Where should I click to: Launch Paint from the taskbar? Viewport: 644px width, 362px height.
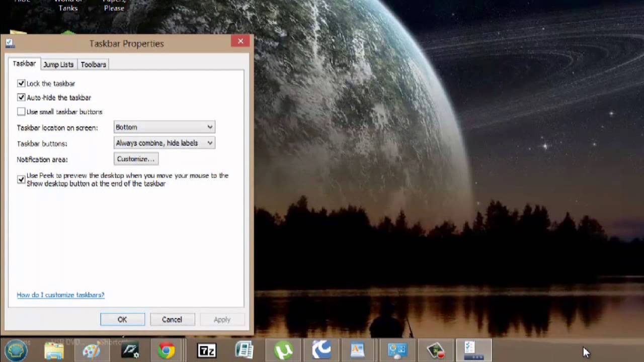click(92, 350)
